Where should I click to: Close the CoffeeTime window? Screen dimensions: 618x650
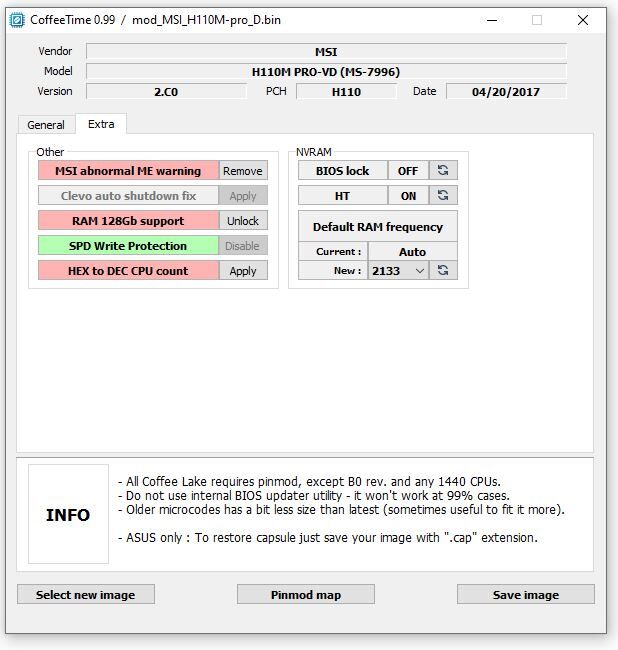tap(583, 20)
